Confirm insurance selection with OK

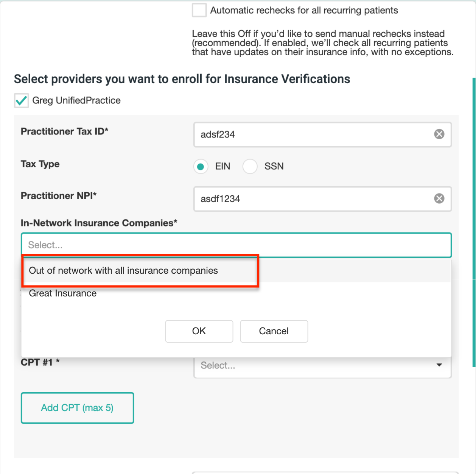tap(199, 331)
